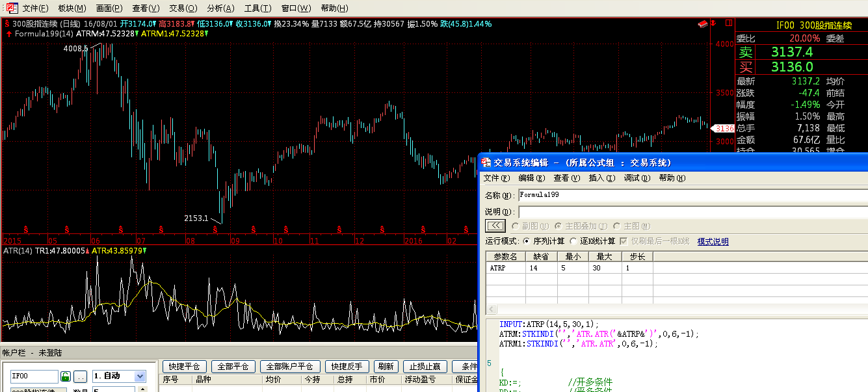
Task: Select the 逐K线计算 run mode radio
Action: 573,241
